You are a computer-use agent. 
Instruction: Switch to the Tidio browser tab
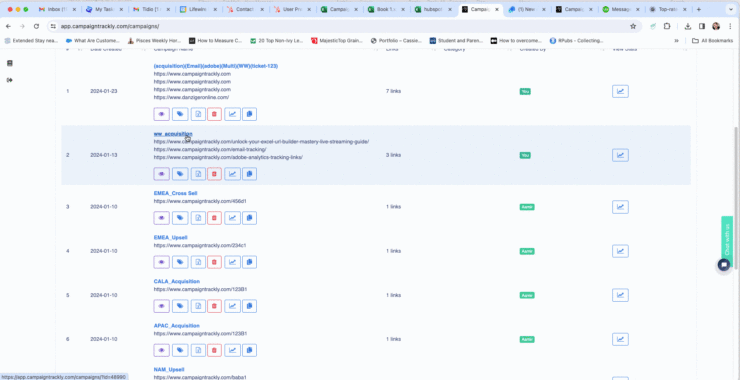pyautogui.click(x=151, y=9)
